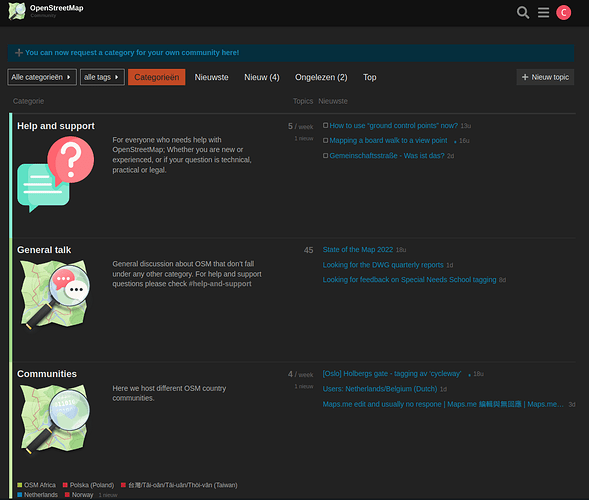The image size is (589, 500).
Task: Open 'Looking for the DWG quarterly reports'
Action: 383,265
